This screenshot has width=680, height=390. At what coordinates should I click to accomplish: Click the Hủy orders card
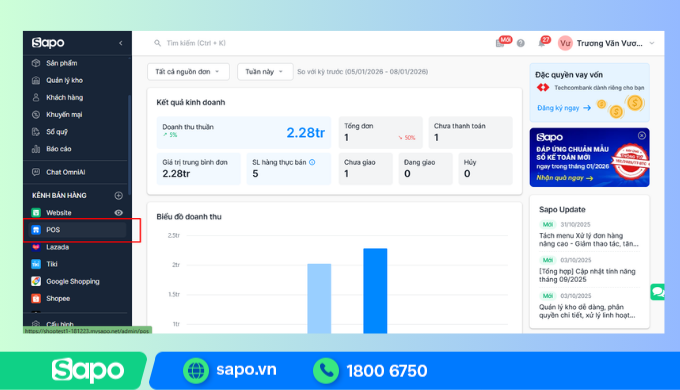tap(485, 169)
